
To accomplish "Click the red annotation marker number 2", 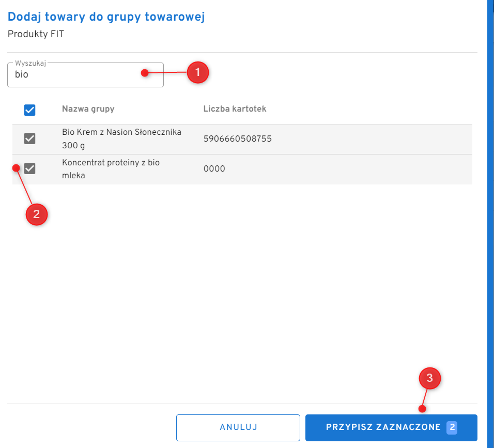I will coord(37,214).
